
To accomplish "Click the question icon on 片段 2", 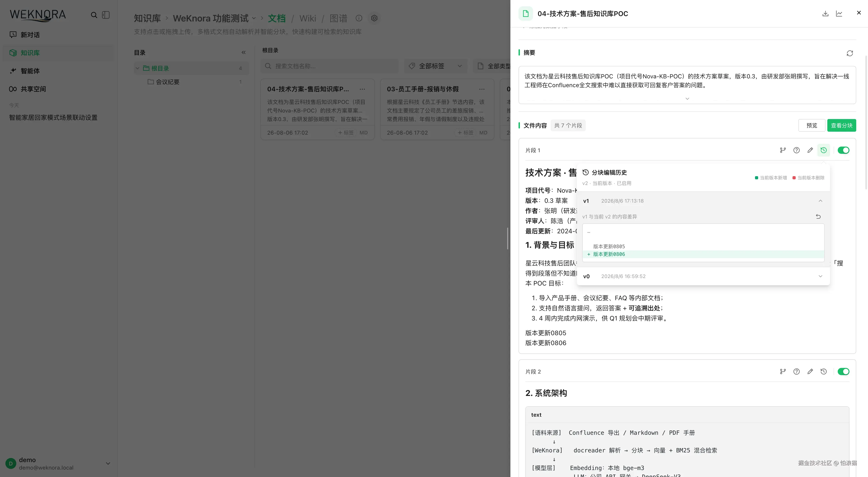I will coord(796,371).
